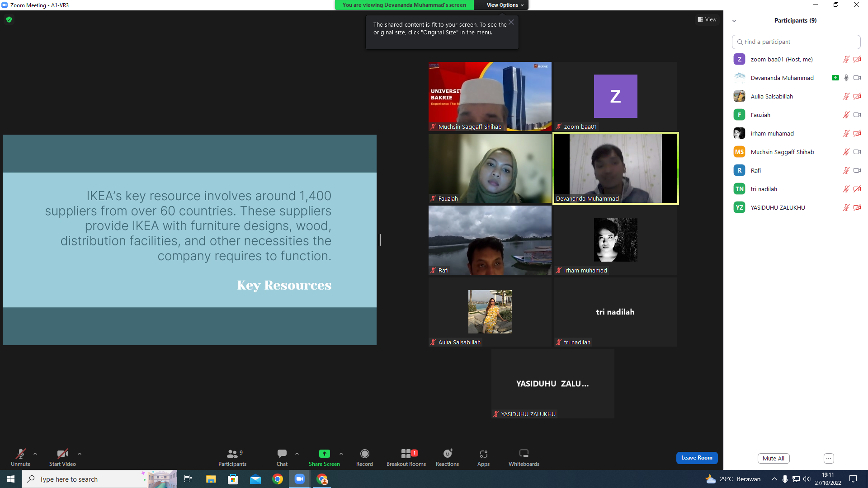Open the Windows Start menu
Viewport: 868px width, 488px height.
coord(11,479)
